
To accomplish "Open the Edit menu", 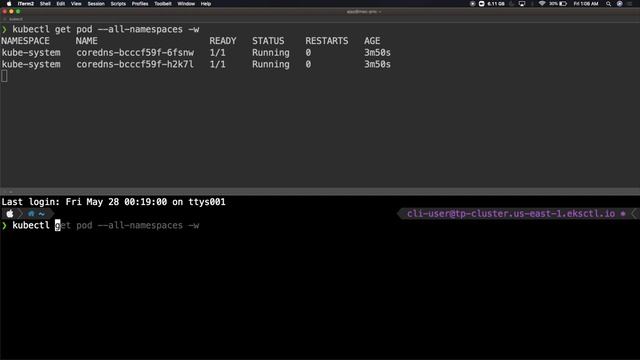I will [x=61, y=4].
